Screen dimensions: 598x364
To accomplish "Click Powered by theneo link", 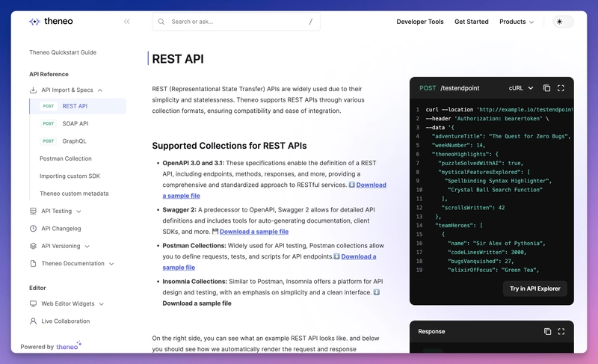I will [51, 346].
